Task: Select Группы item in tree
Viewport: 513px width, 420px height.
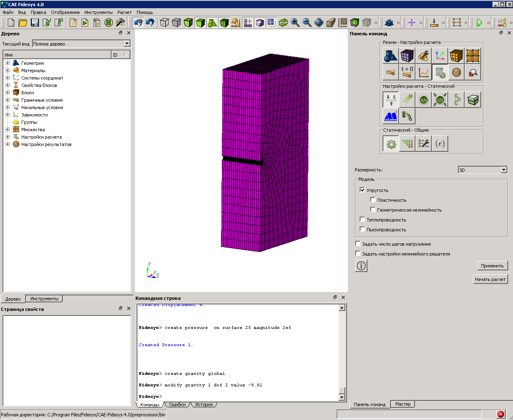Action: (x=29, y=122)
